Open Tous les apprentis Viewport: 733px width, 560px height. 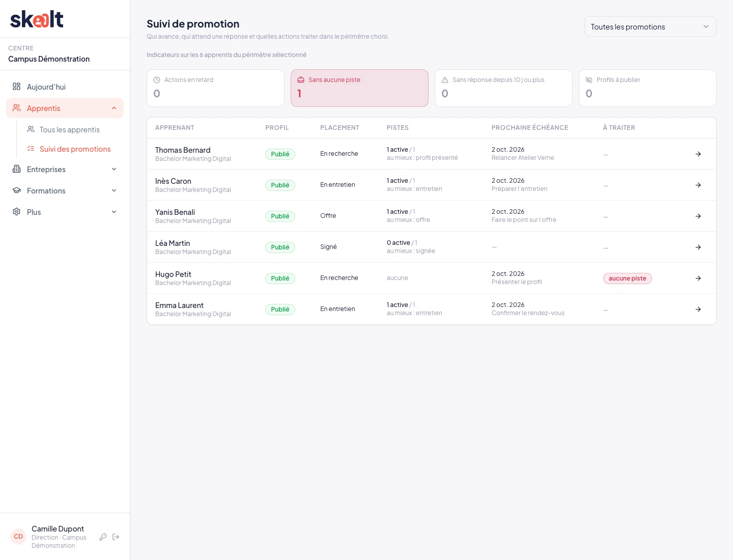pos(70,129)
